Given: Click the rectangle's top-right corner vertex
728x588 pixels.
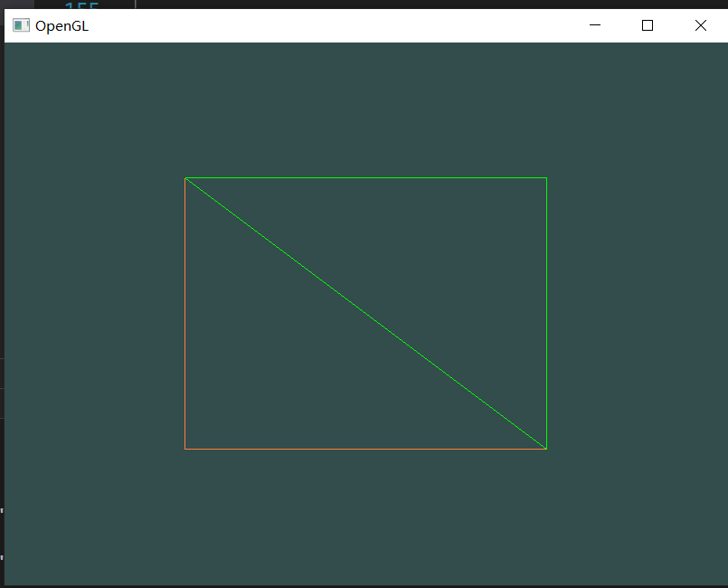Looking at the screenshot, I should (x=546, y=178).
